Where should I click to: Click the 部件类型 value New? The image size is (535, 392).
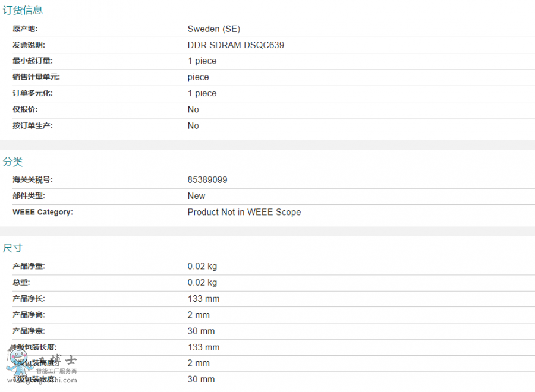(x=196, y=196)
